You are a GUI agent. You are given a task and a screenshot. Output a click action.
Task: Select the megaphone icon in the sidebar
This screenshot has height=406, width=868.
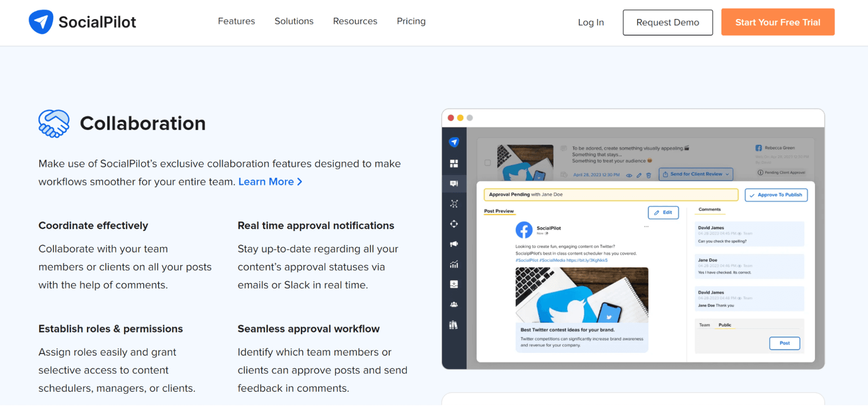pos(454,244)
